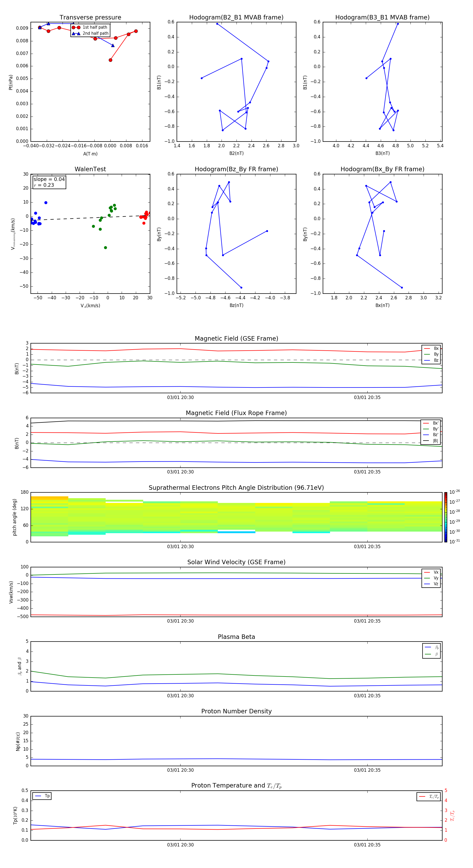Select the V_remaining(km/s) y-axis label
This screenshot has height=868, width=473.
pos(13,234)
